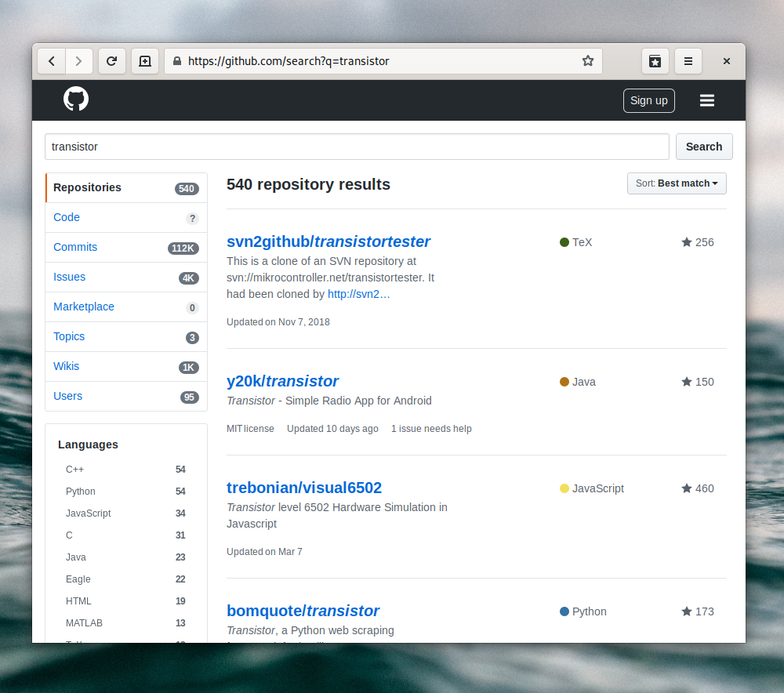Click the TeX language color dot

(564, 242)
